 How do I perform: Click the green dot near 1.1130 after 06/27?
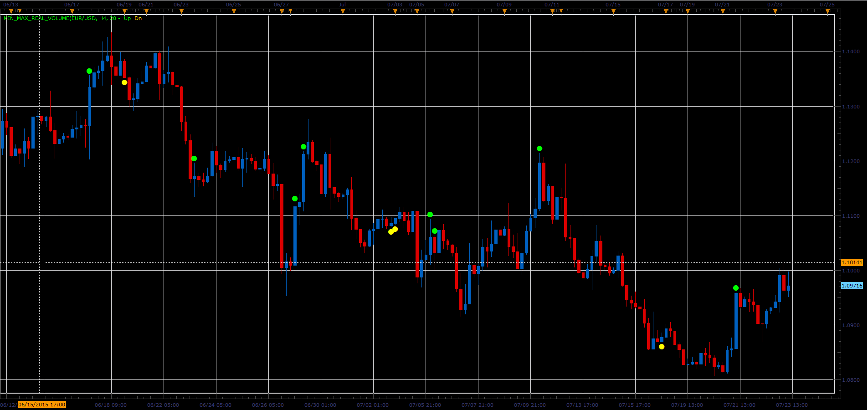point(295,199)
